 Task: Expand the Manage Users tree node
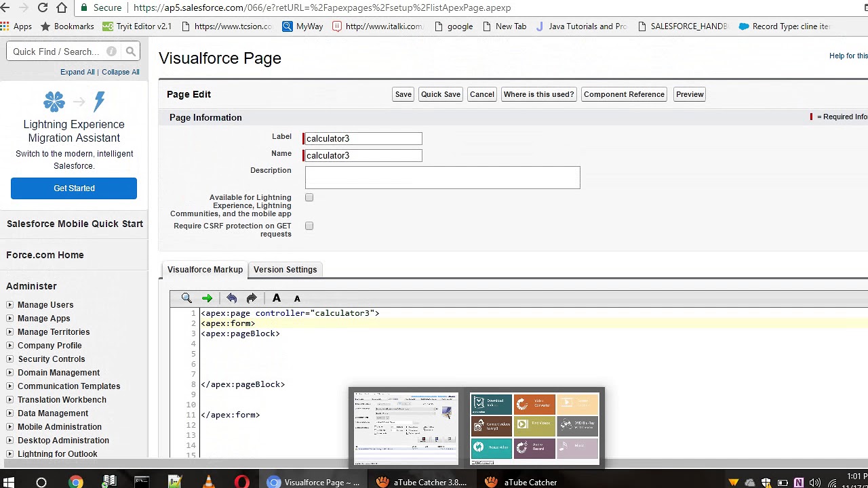click(9, 305)
